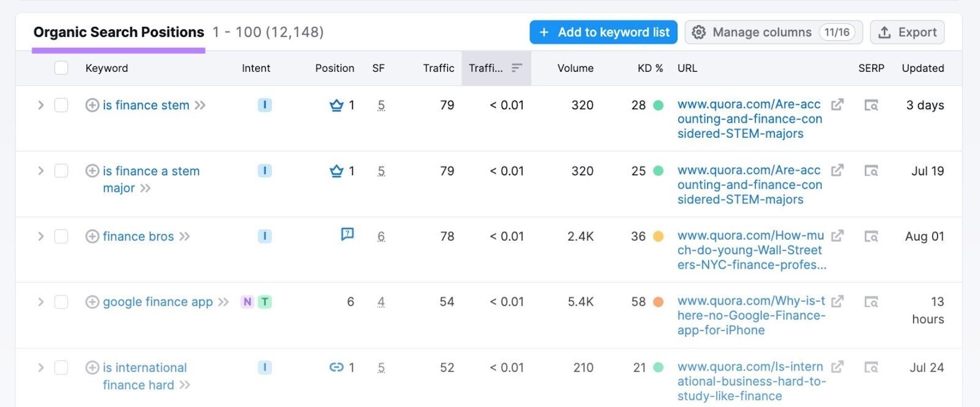The width and height of the screenshot is (980, 407).
Task: Open external link icon for 'is international finance hard' URL
Action: point(837,367)
